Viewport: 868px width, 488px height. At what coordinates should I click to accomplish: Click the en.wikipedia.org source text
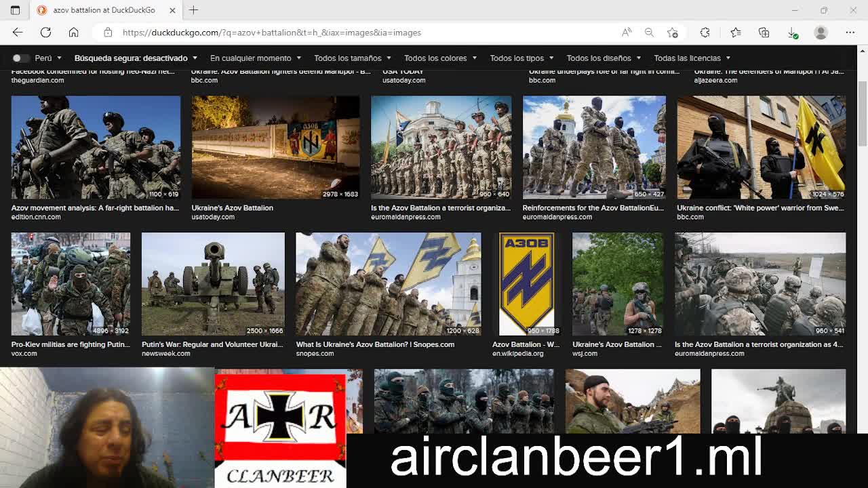[x=518, y=354]
